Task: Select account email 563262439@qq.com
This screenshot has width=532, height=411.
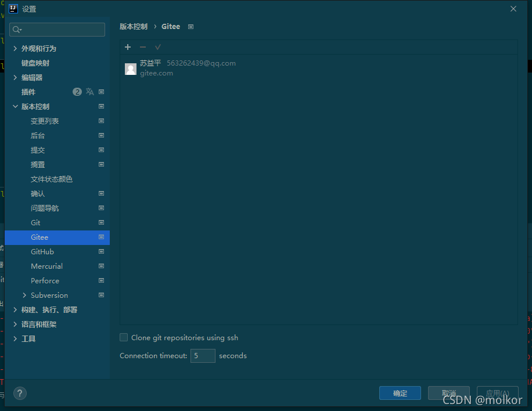Action: click(201, 63)
